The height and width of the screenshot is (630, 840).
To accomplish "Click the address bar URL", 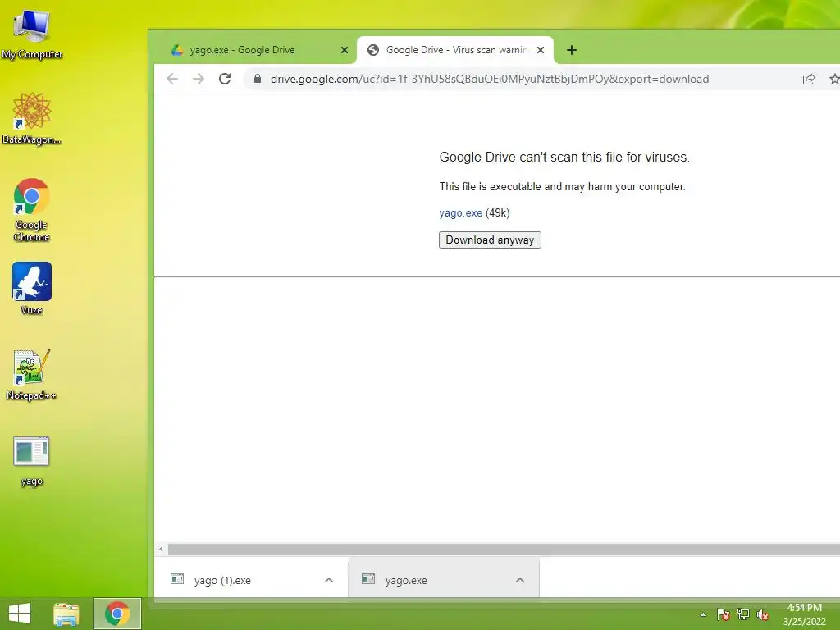I will [x=490, y=80].
